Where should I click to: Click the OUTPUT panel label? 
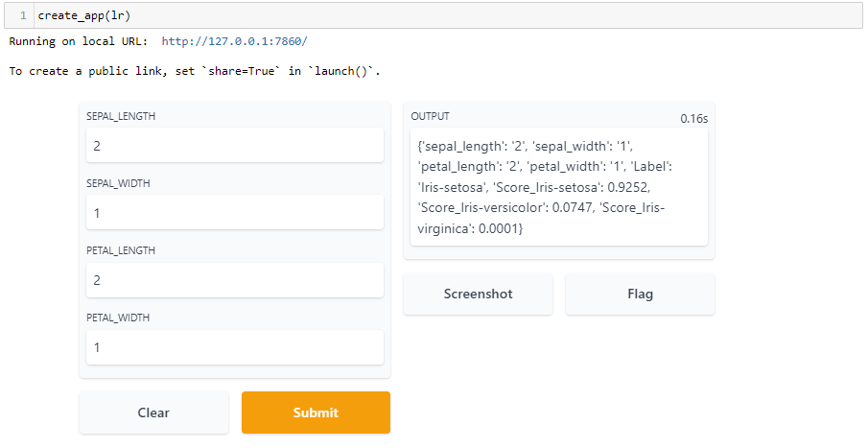(430, 116)
